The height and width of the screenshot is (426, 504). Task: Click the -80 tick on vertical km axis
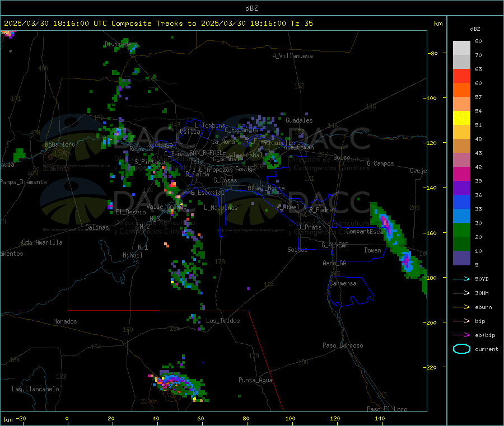(x=432, y=53)
